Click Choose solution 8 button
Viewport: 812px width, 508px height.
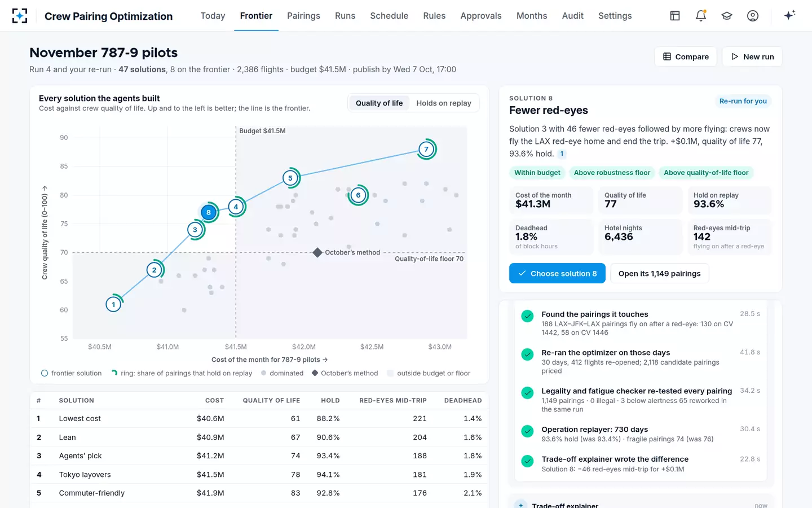pos(557,273)
